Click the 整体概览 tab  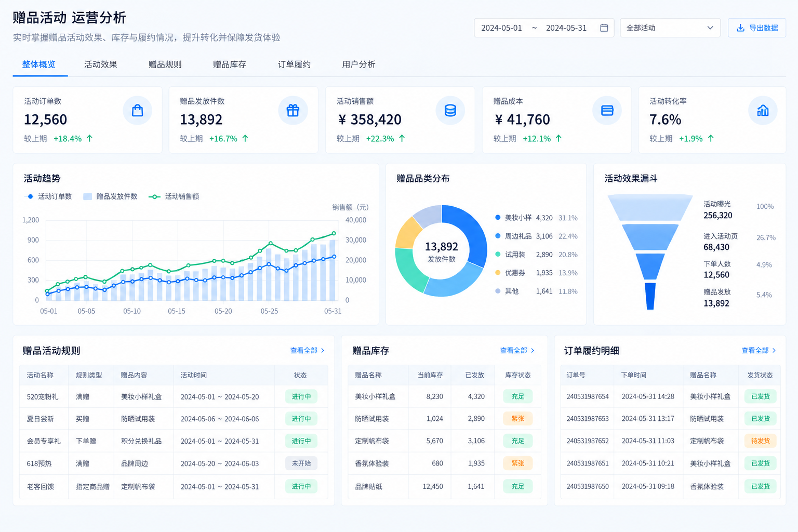click(x=39, y=64)
